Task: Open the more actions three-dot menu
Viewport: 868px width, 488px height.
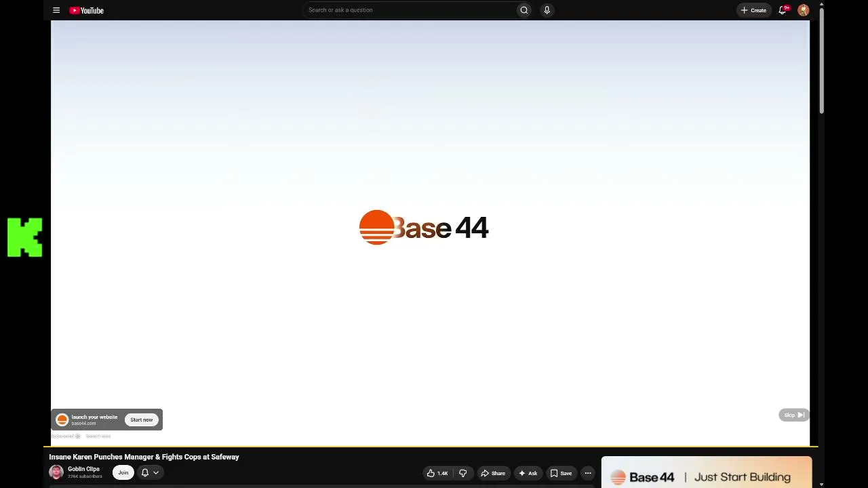Action: pyautogui.click(x=588, y=473)
